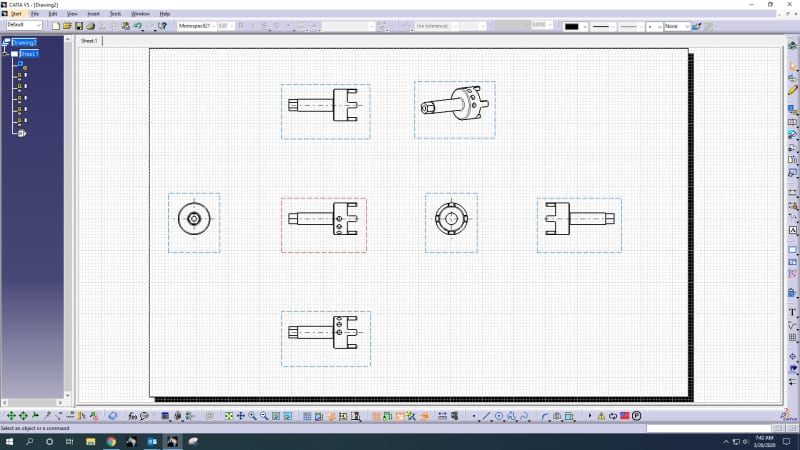
Task: Click the red flag icon in bottom toolbar
Action: coord(624,416)
